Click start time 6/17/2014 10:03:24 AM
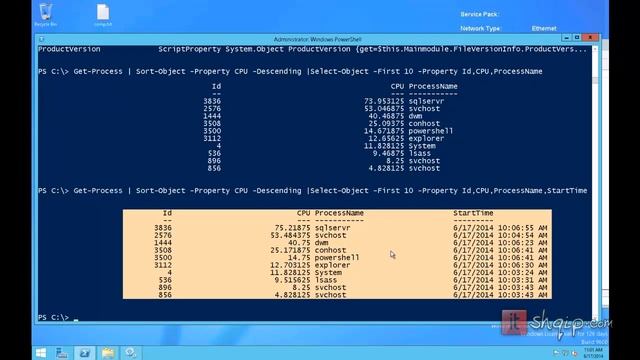 [500, 272]
